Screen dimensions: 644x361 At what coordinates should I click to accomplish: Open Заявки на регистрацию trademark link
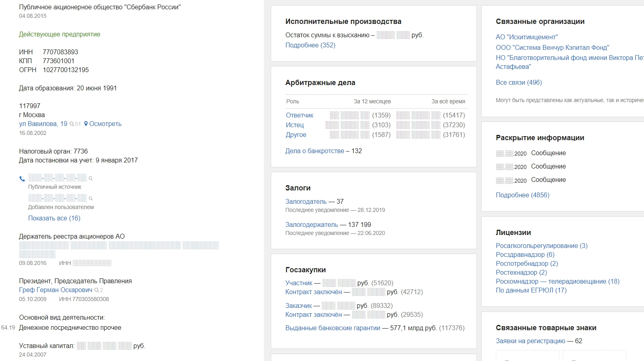click(x=530, y=341)
